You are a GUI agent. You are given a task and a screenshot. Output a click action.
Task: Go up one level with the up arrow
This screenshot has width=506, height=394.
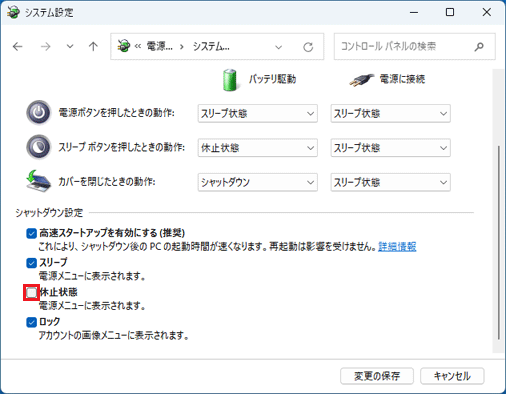tap(93, 46)
